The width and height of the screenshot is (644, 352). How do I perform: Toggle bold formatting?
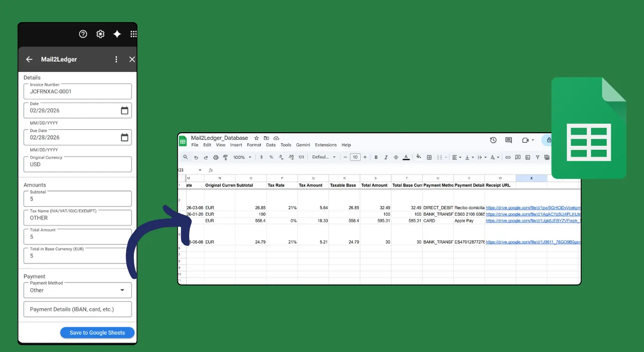click(x=376, y=157)
